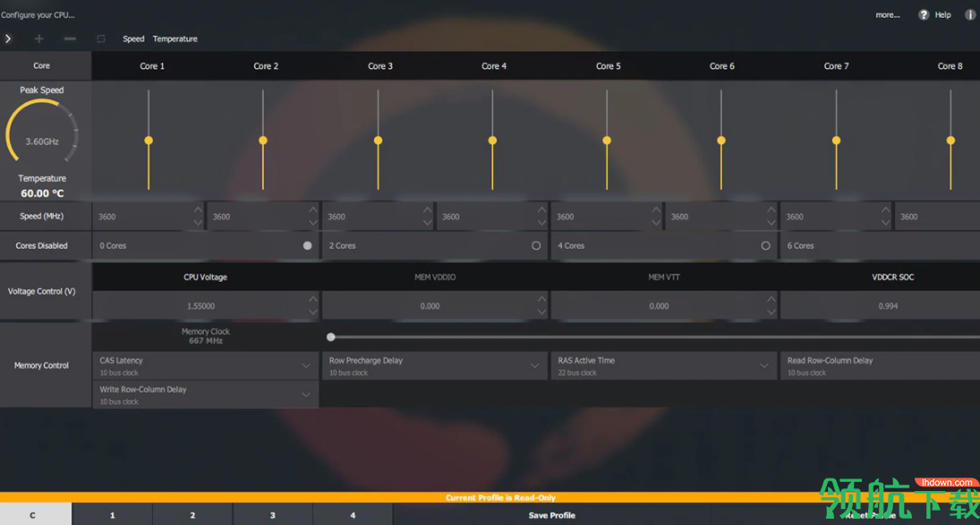Select profile tab 4
The height and width of the screenshot is (525, 980).
point(353,514)
